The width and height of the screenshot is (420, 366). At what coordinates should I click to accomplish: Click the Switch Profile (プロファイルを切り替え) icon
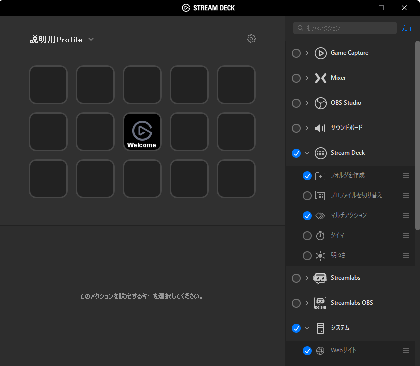tap(320, 196)
